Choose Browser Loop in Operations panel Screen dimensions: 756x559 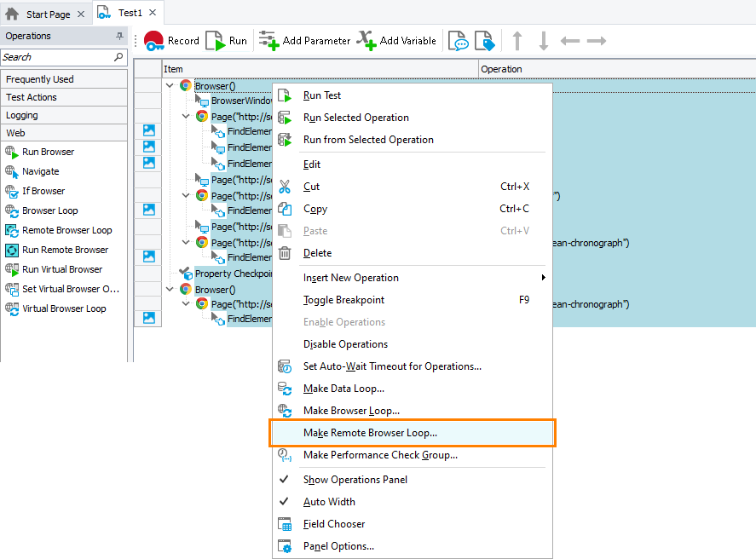[49, 210]
